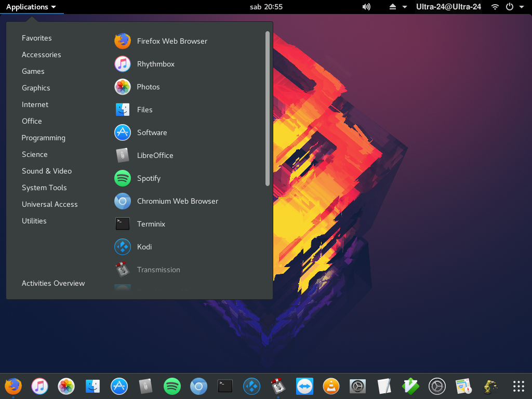Screen dimensions: 532x399
Task: Click the Ultra-24@Ultra-24 label in top bar
Action: coord(448,7)
